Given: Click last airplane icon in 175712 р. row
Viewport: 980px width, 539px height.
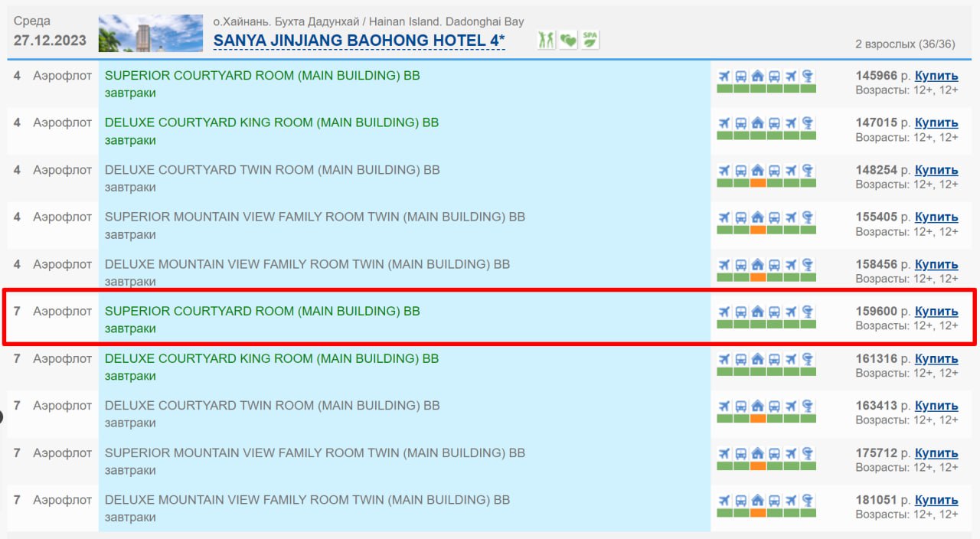Looking at the screenshot, I should (791, 453).
